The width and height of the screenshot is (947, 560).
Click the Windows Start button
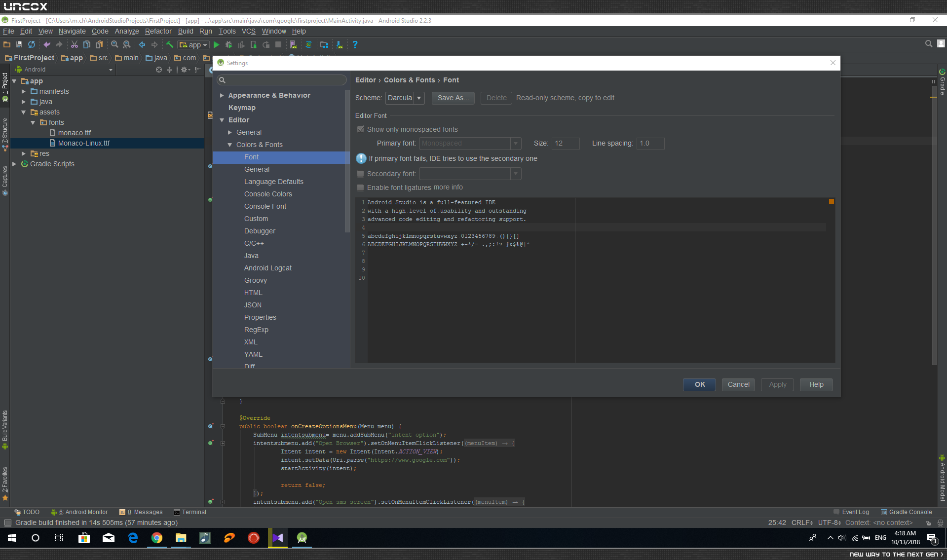[12, 538]
